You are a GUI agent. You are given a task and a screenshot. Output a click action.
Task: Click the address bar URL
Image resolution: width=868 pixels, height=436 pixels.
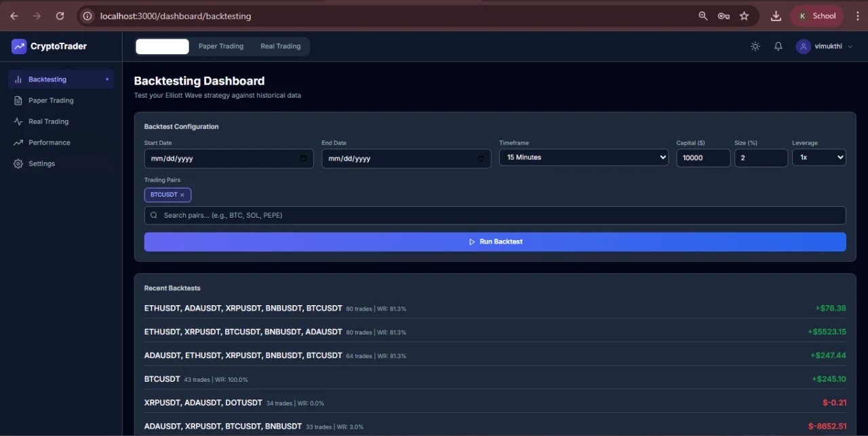[176, 16]
